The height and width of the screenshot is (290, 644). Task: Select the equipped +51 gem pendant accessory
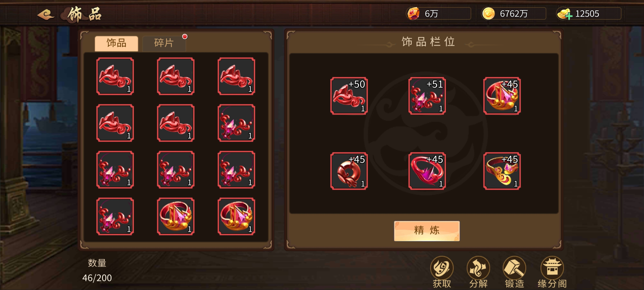pyautogui.click(x=427, y=96)
